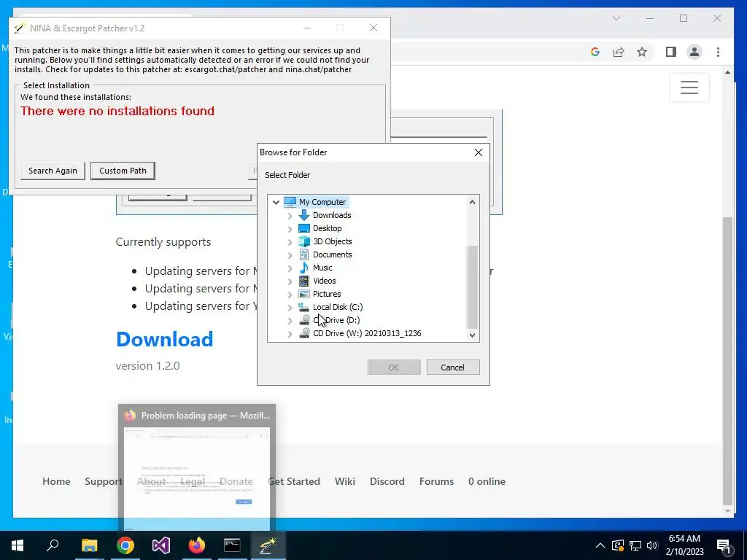Open Visual Studio from taskbar
The height and width of the screenshot is (560, 747).
pyautogui.click(x=161, y=545)
